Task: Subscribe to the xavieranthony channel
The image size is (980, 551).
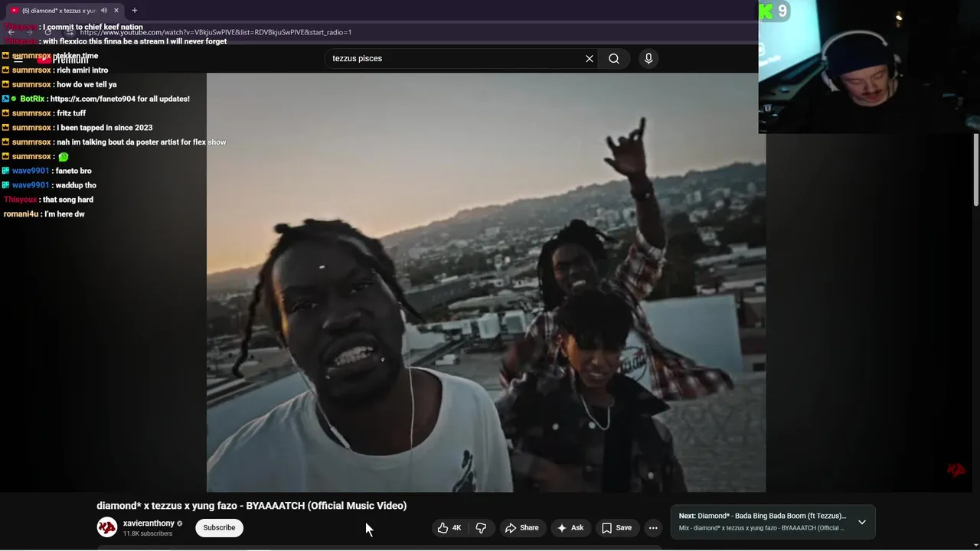Action: [x=219, y=527]
